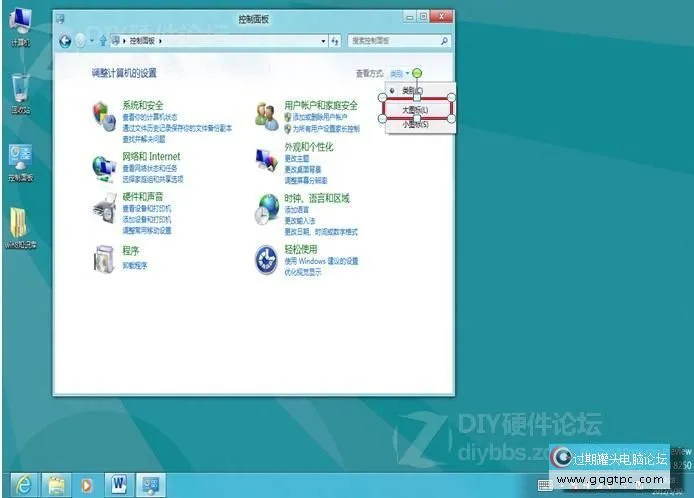This screenshot has height=498, width=694.
Task: Click the Up one level arrow
Action: click(x=103, y=41)
